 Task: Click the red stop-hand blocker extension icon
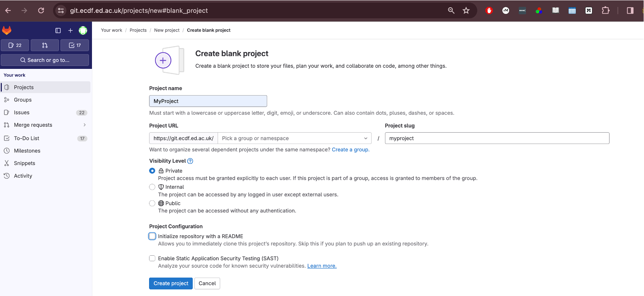click(x=489, y=11)
